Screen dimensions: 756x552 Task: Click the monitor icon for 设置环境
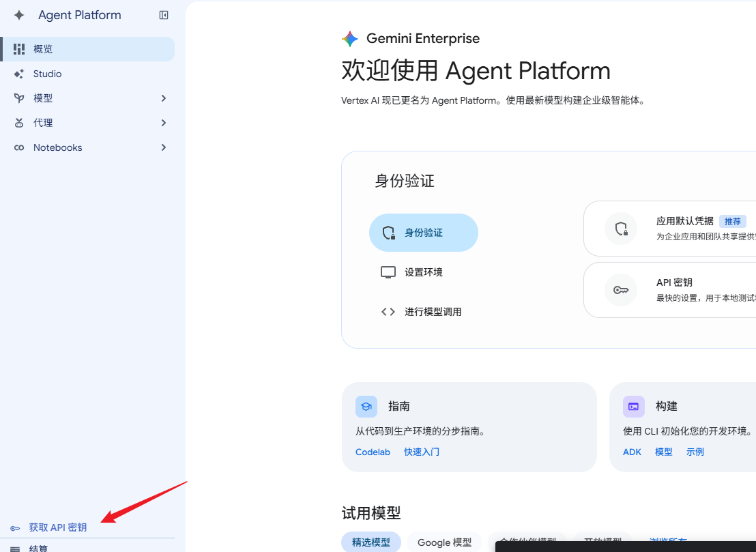click(x=388, y=272)
